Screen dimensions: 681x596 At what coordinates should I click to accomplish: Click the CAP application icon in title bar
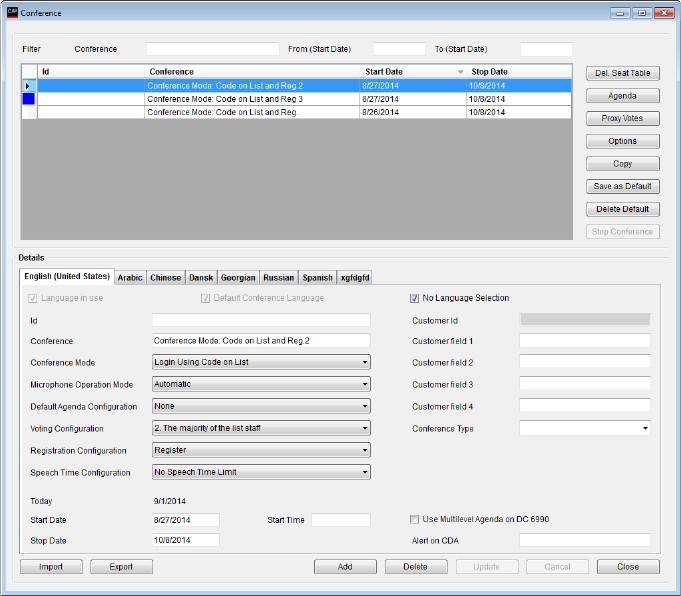(12, 12)
